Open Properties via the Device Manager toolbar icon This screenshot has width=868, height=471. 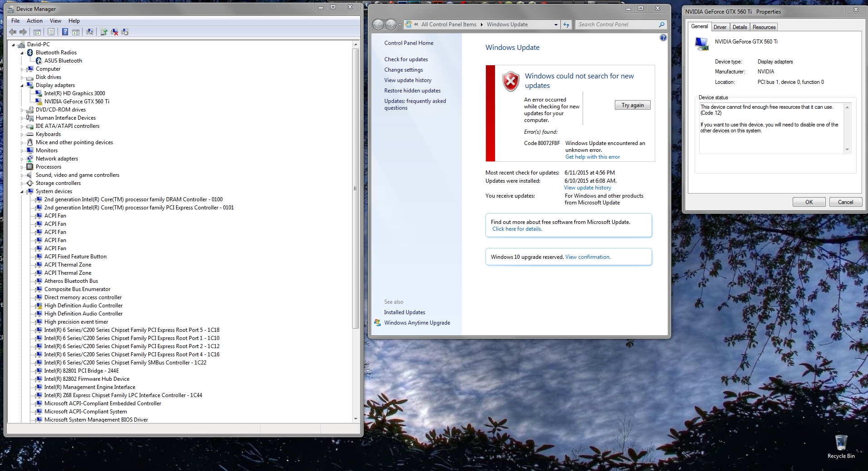click(x=51, y=32)
